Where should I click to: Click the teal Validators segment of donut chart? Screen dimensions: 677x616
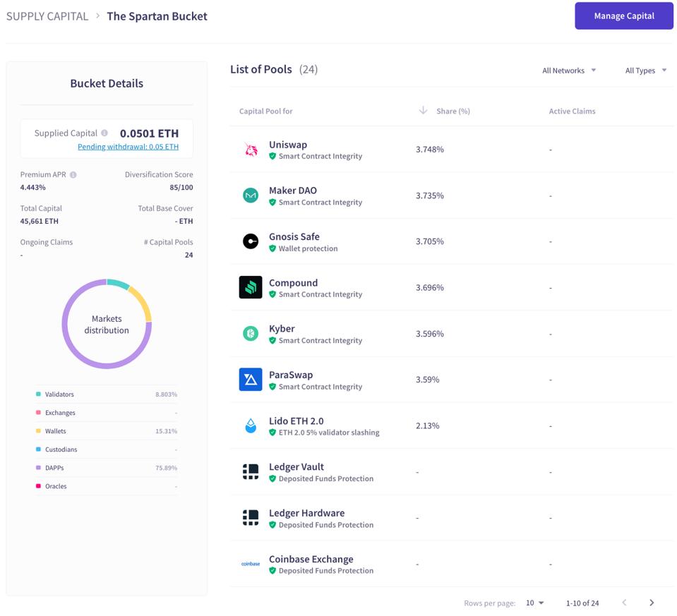pyautogui.click(x=118, y=283)
